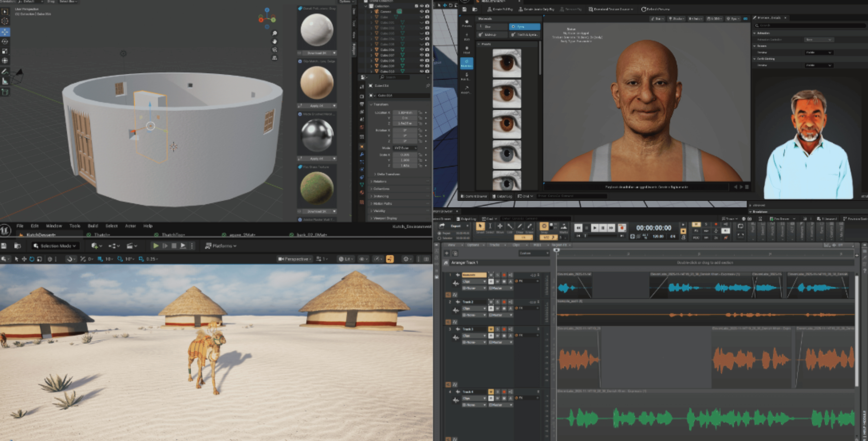Select the Move tool in Blender's left toolbar
The width and height of the screenshot is (868, 441).
pos(5,32)
